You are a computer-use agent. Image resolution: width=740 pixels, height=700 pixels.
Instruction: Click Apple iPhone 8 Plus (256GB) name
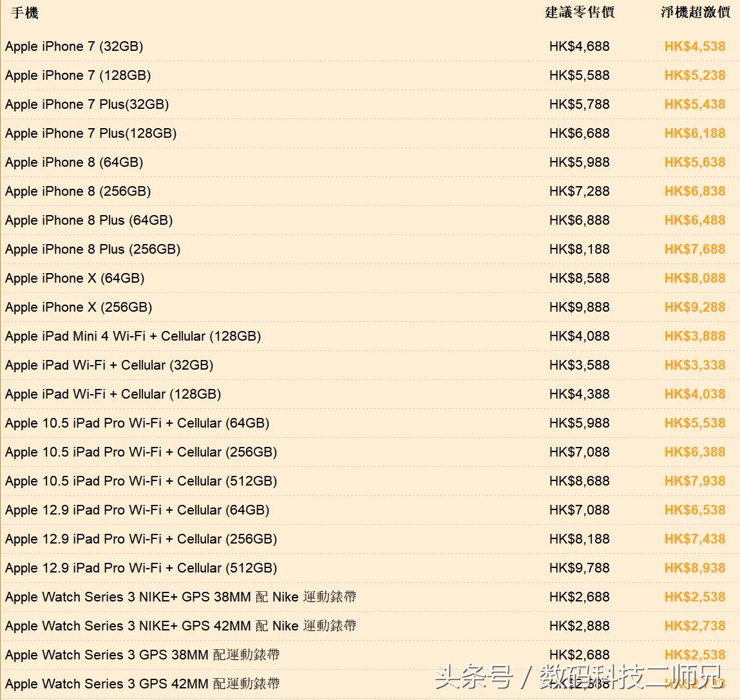[x=93, y=249]
